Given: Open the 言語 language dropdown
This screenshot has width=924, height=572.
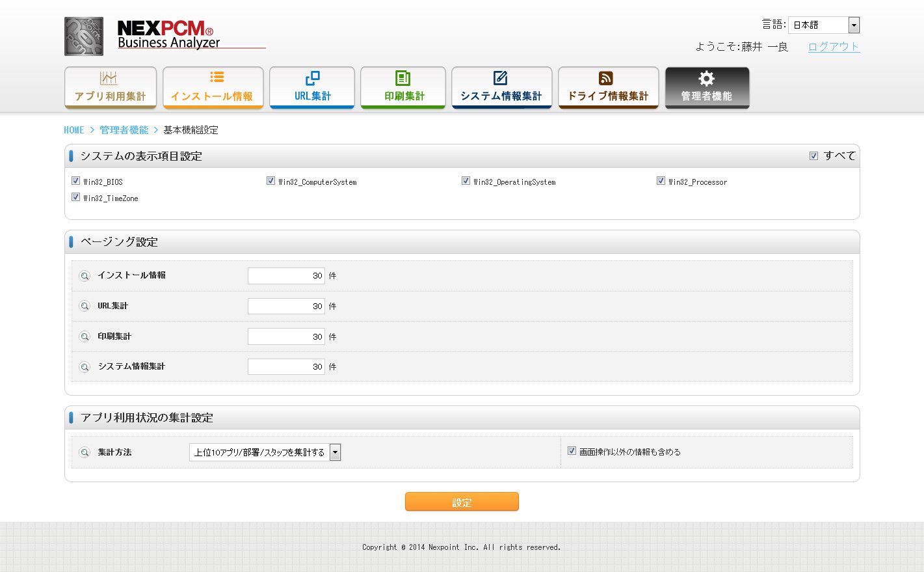Looking at the screenshot, I should click(824, 25).
